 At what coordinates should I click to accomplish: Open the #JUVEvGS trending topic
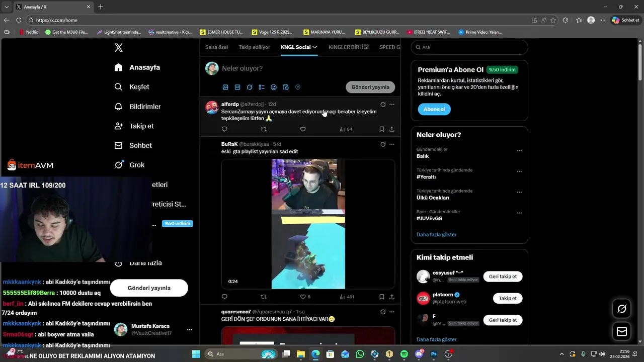click(x=430, y=219)
